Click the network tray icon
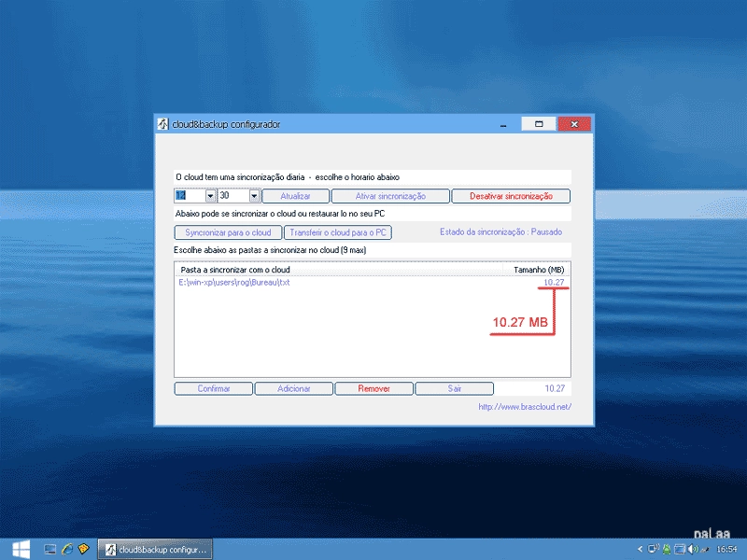The width and height of the screenshot is (747, 560). [654, 549]
